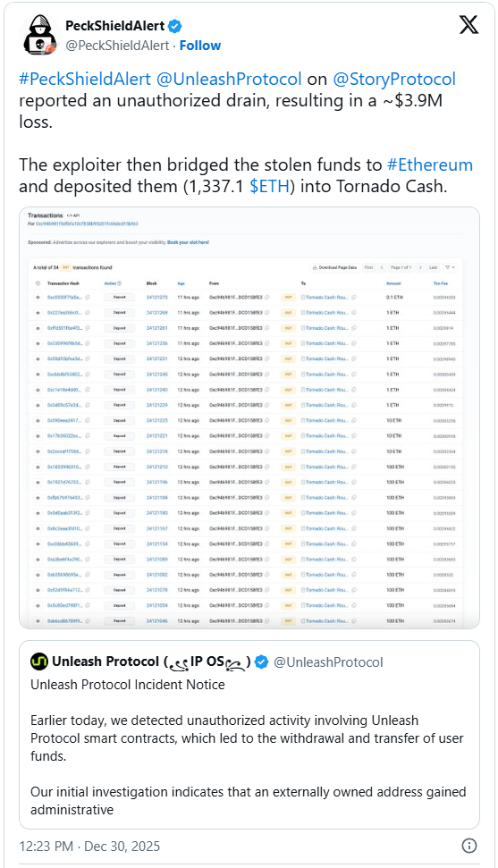Image resolution: width=498 pixels, height=868 pixels.
Task: Open the #Ethereum hashtag link
Action: [x=430, y=165]
